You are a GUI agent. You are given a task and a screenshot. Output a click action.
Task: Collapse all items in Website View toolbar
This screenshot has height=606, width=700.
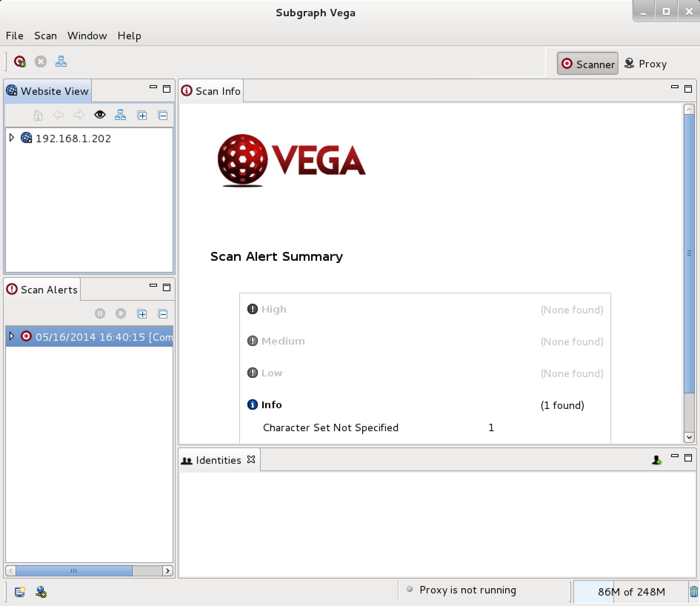coord(163,115)
